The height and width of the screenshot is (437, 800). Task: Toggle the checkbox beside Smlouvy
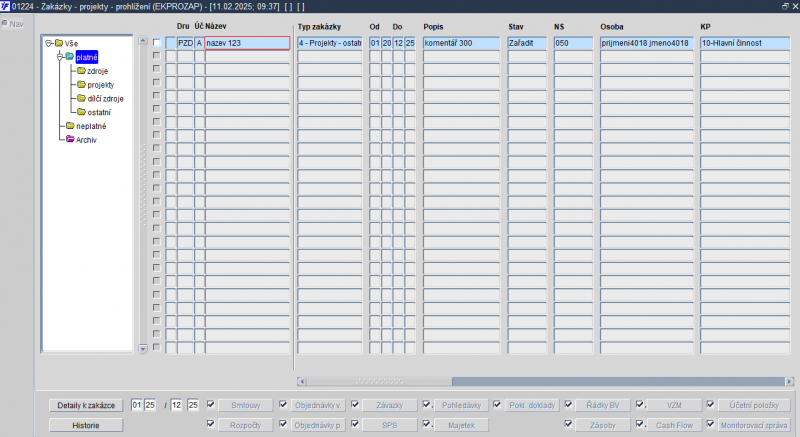click(x=210, y=404)
